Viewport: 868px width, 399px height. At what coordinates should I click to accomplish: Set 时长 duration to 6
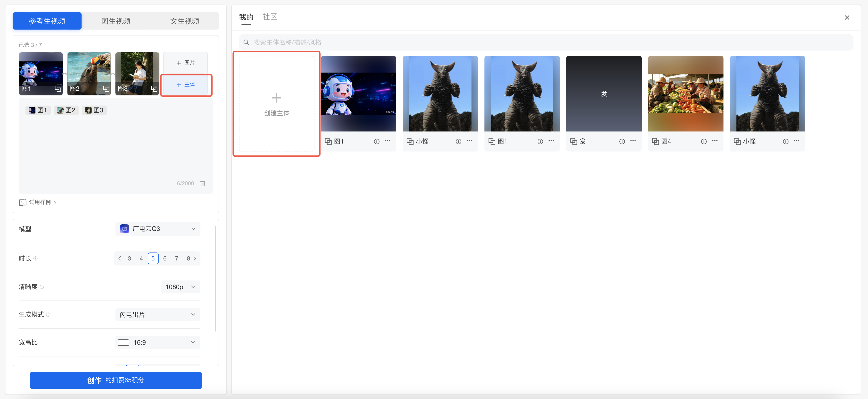(x=165, y=258)
